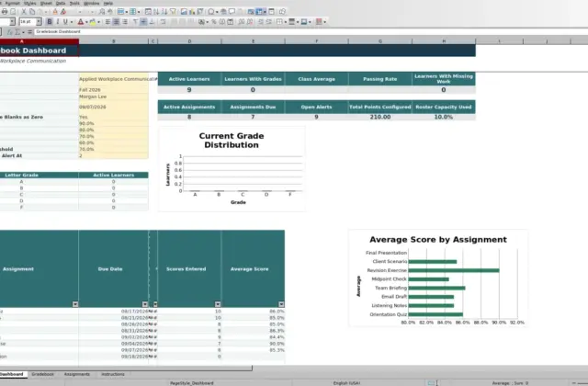
Task: Click the Insert Special Character icon
Action: click(x=211, y=12)
